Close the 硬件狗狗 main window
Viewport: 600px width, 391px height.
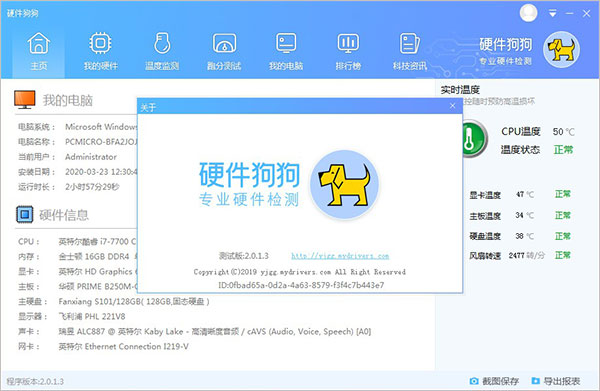[586, 14]
